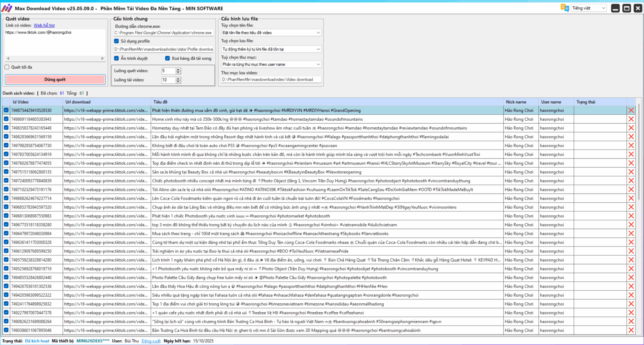Delete row 7496129097689599250 red X
Viewport: 644px width, 345px height.
[631, 251]
